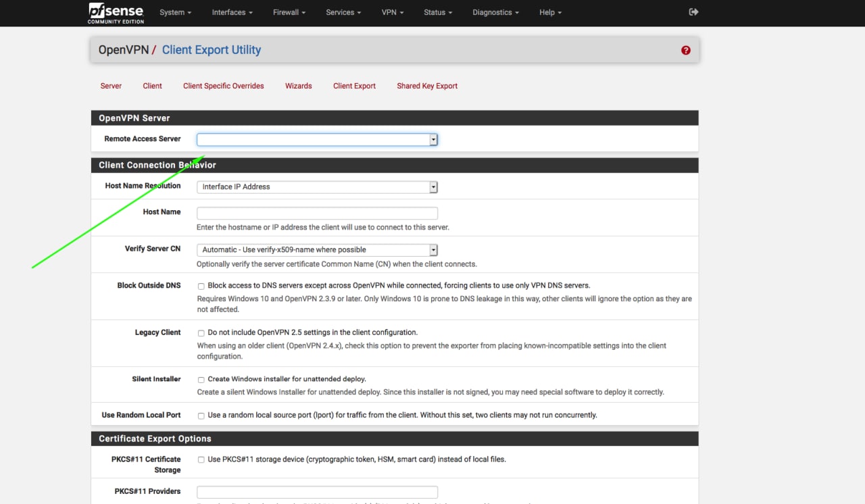This screenshot has height=504, width=865.
Task: Click the Remote Access Server label
Action: [143, 138]
